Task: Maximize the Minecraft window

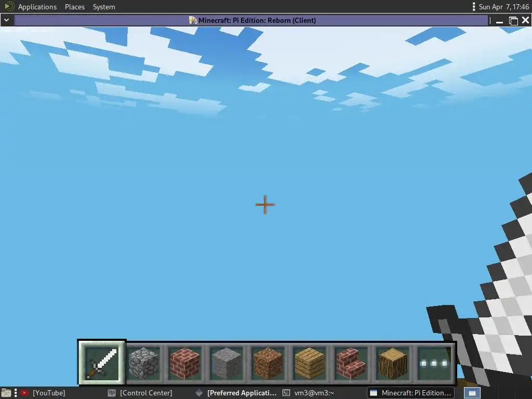Action: pos(513,21)
